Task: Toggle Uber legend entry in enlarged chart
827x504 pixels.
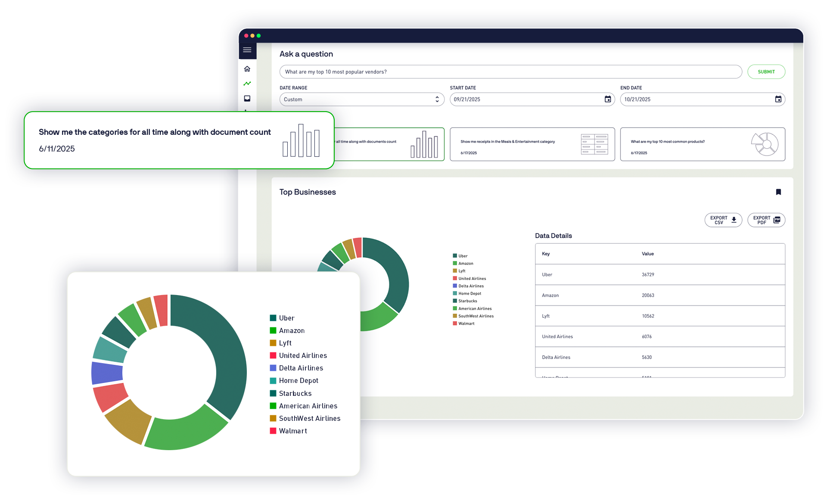Action: [x=286, y=318]
